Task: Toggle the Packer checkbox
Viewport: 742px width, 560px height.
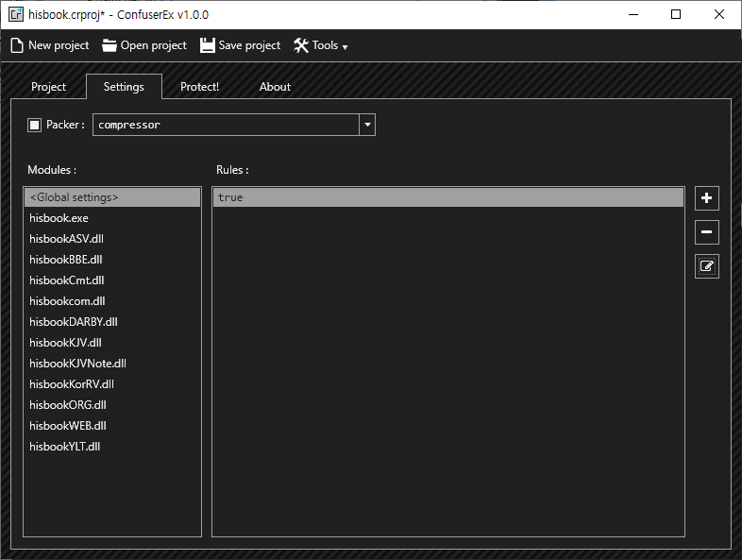Action: pyautogui.click(x=34, y=125)
